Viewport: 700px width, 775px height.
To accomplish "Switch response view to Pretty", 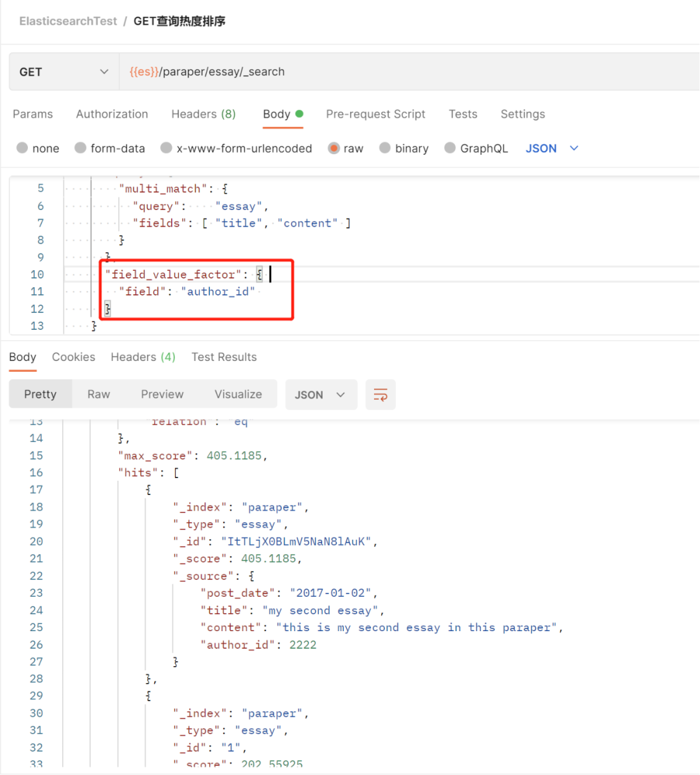I will (x=41, y=394).
